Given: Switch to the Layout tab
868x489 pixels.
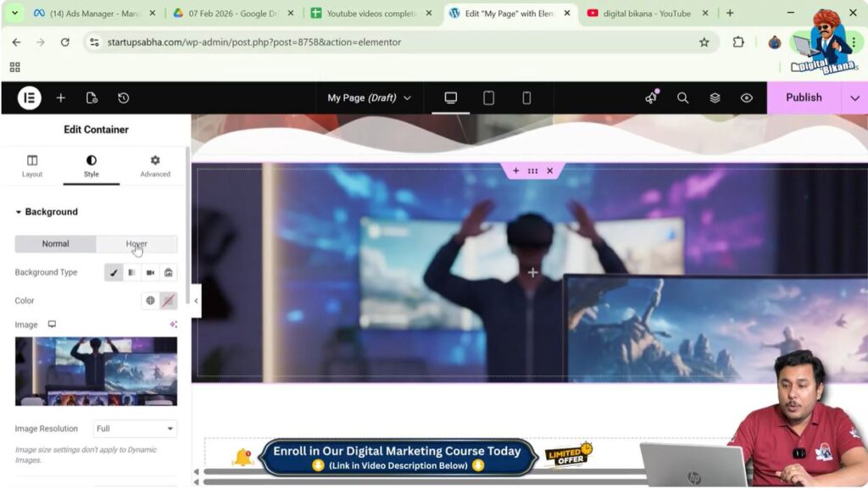Looking at the screenshot, I should [x=32, y=166].
